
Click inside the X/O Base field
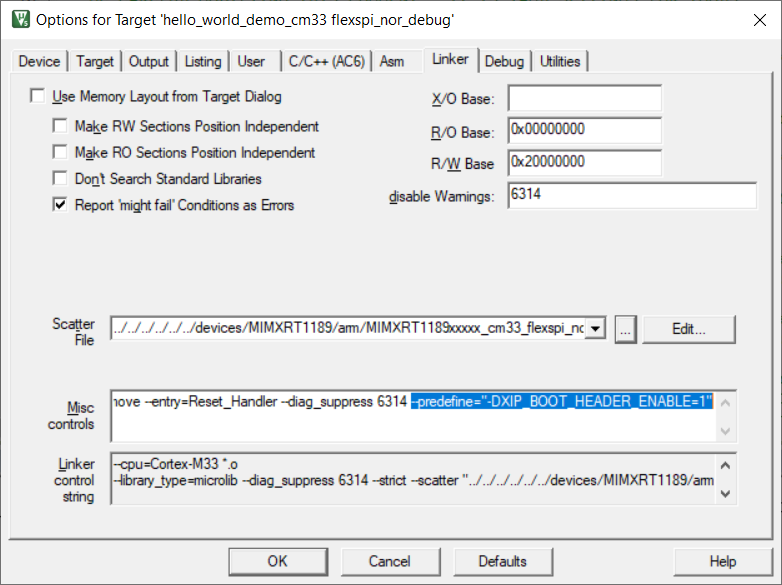click(585, 99)
